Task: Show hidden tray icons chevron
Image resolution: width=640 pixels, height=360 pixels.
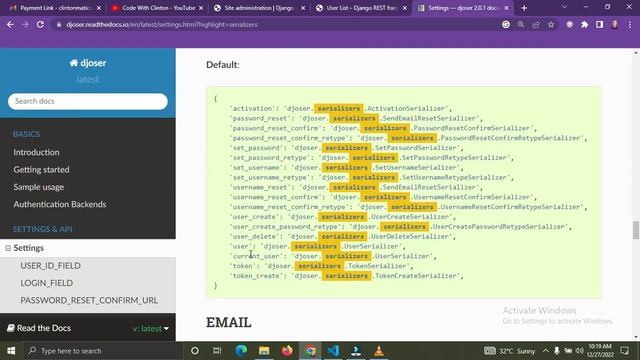Action: click(x=546, y=351)
